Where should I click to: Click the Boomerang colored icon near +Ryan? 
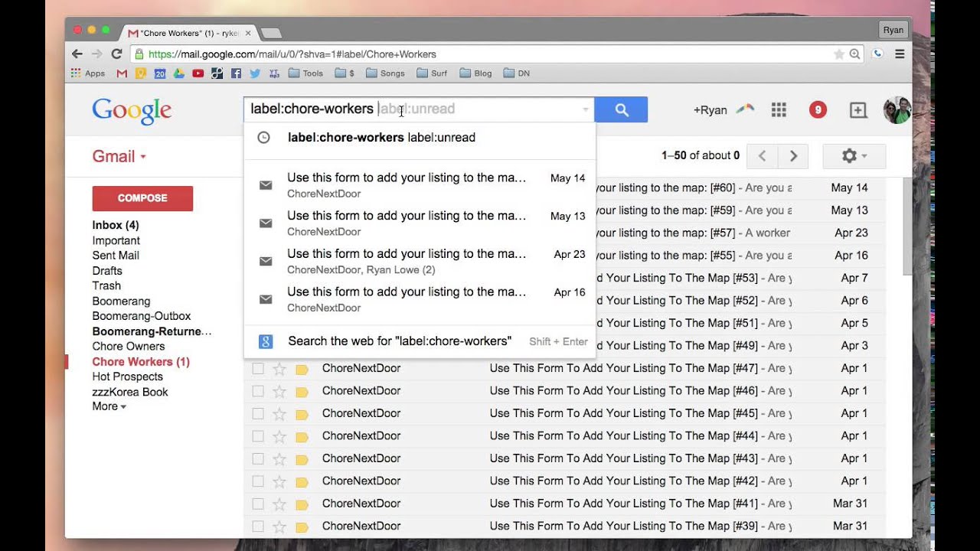pyautogui.click(x=744, y=109)
